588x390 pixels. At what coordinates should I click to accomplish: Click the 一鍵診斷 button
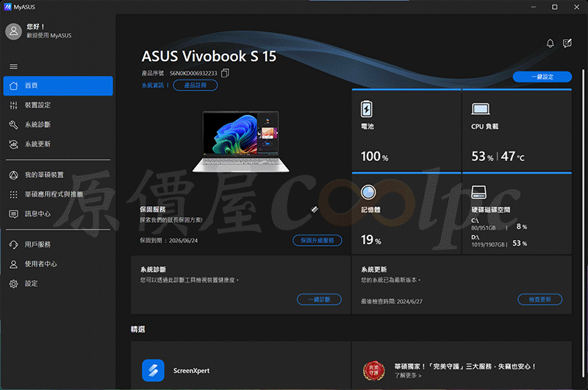pos(319,299)
